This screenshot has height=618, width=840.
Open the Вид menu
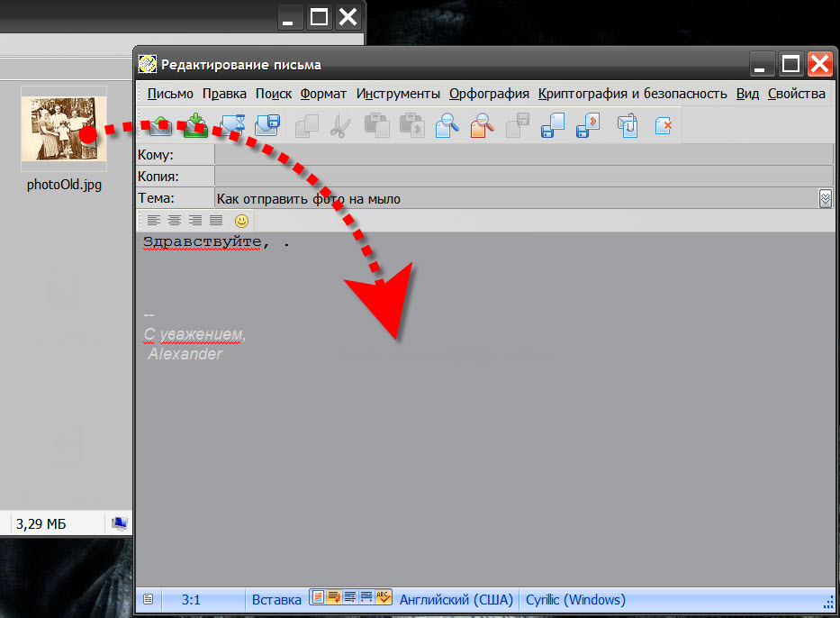(x=747, y=94)
